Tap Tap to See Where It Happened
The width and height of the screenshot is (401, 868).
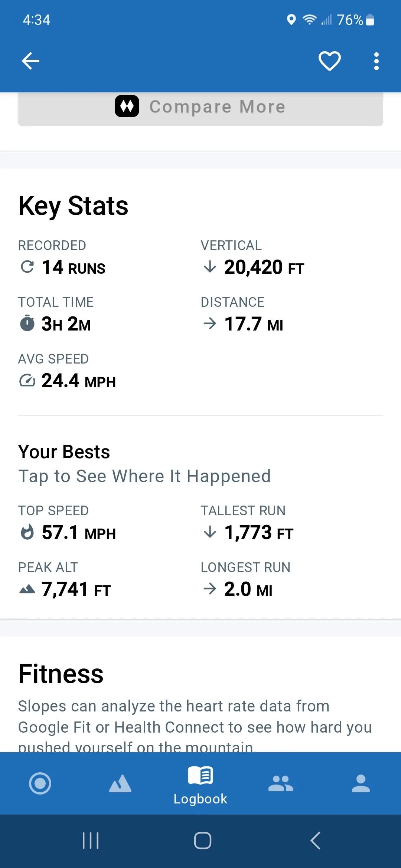145,476
